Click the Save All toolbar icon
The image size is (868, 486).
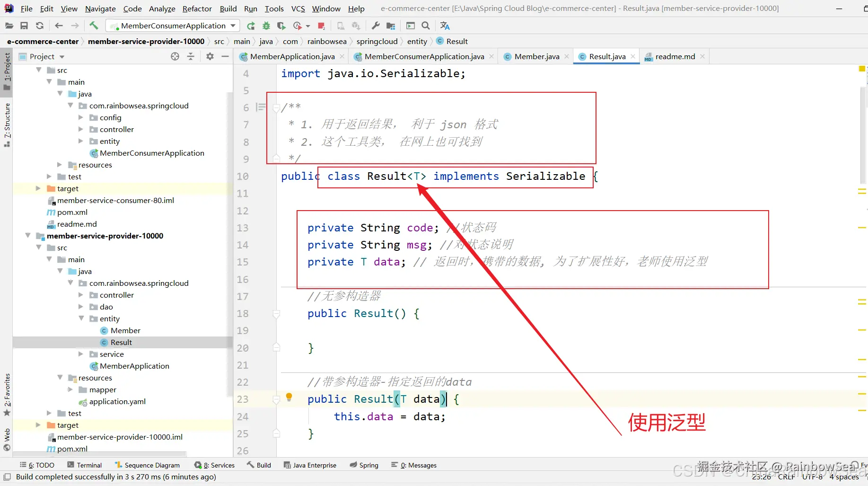coord(24,26)
